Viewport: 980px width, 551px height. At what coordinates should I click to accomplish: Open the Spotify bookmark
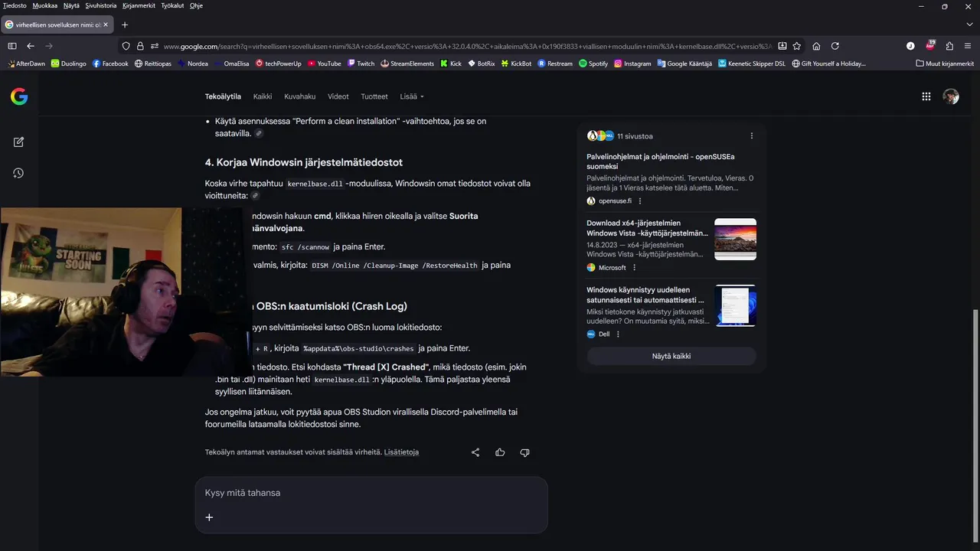[593, 64]
